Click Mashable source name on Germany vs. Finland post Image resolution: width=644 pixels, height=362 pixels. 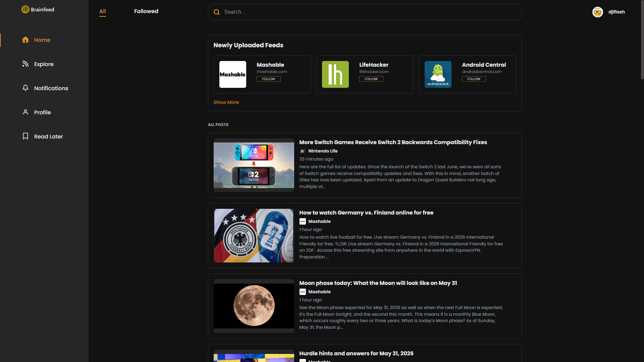[320, 222]
